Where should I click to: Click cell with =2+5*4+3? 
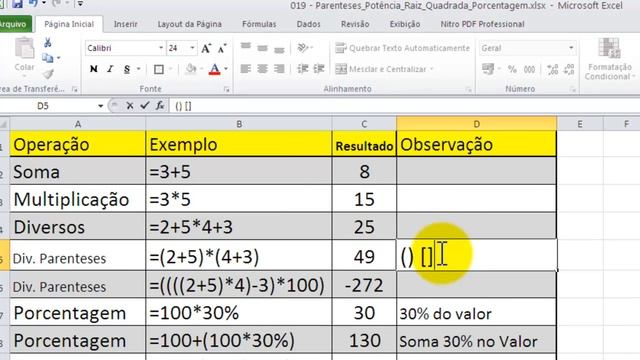239,227
